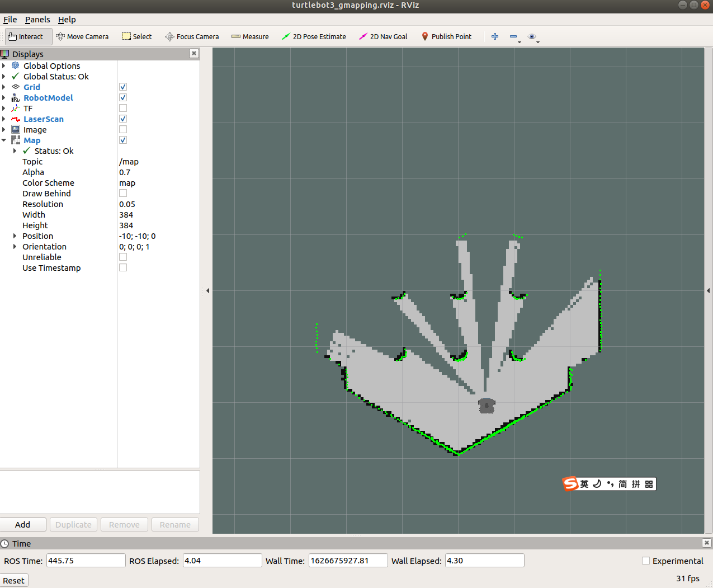713x588 pixels.
Task: Select the Interact tool
Action: (x=28, y=36)
